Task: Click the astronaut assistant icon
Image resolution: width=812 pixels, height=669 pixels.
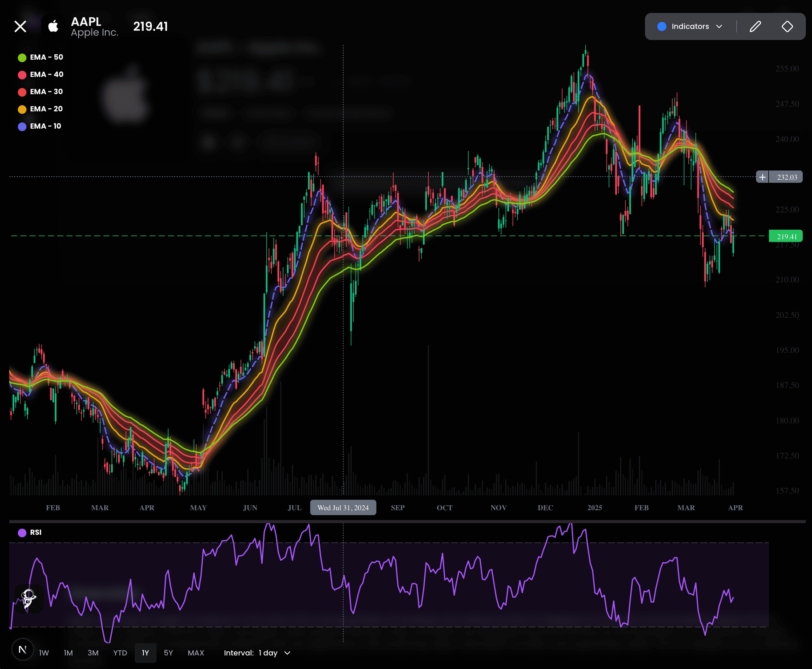Action: 29,599
